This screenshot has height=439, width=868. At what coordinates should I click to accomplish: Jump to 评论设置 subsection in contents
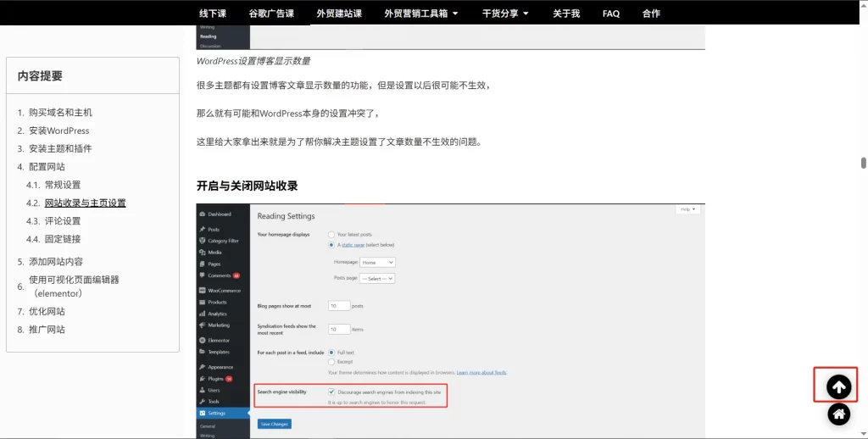pos(63,221)
